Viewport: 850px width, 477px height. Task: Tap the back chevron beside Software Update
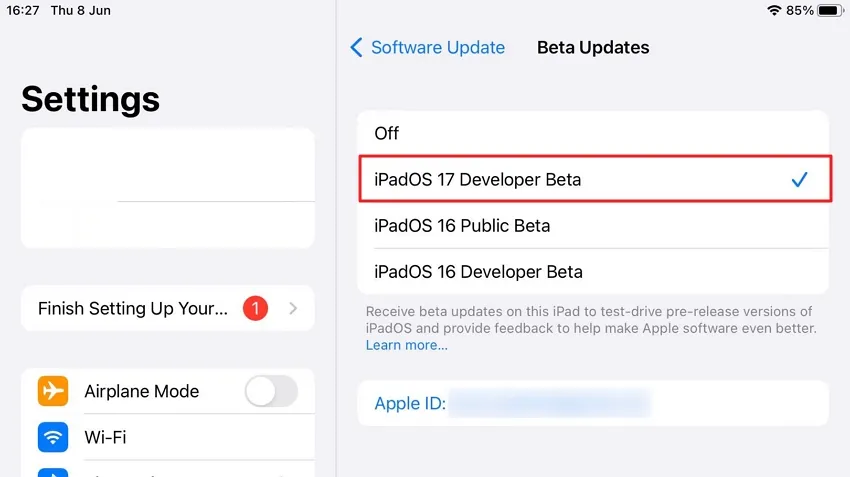pos(356,47)
